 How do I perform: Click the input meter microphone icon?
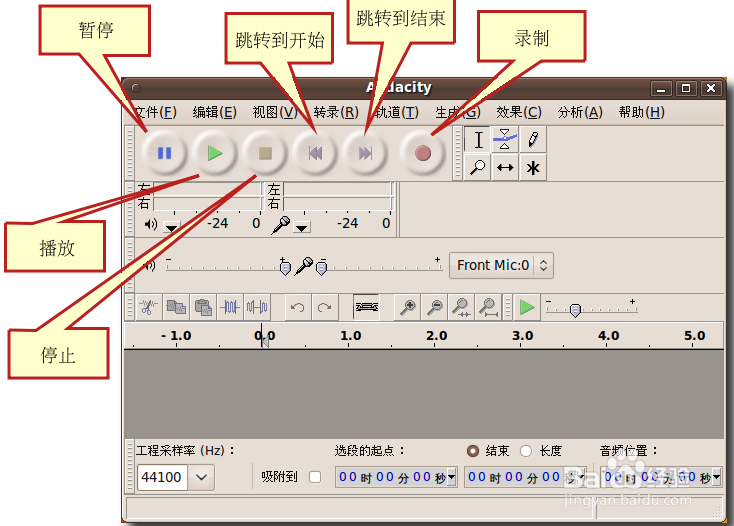pyautogui.click(x=281, y=225)
